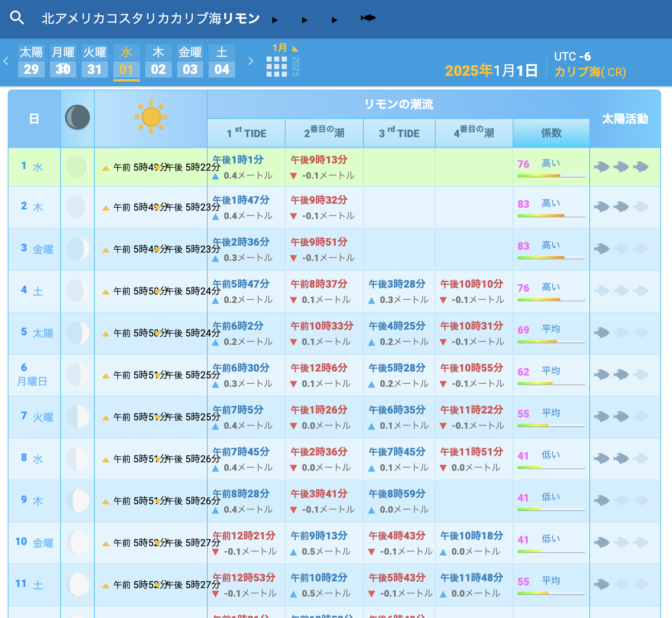The image size is (672, 618).
Task: Click the moon phase icon in header
Action: point(77,117)
